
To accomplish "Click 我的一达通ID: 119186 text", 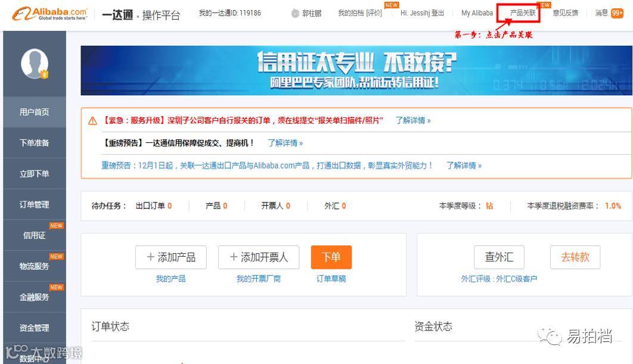I will pos(229,13).
